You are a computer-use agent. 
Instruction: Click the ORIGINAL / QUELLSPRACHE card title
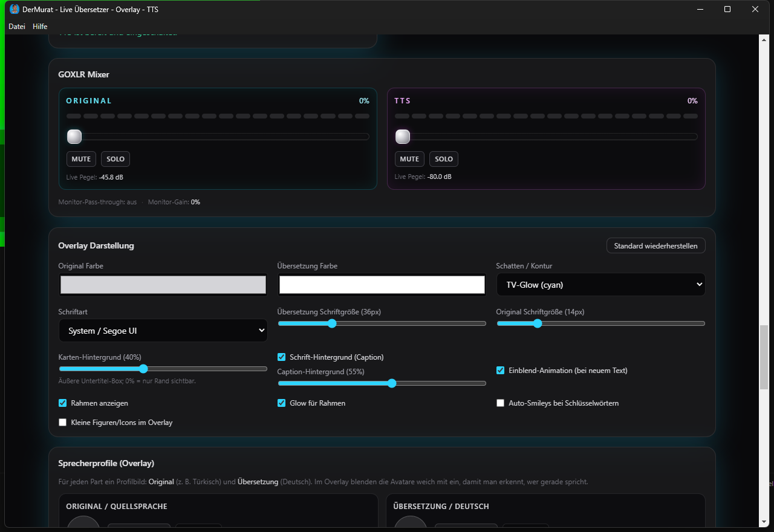(117, 507)
